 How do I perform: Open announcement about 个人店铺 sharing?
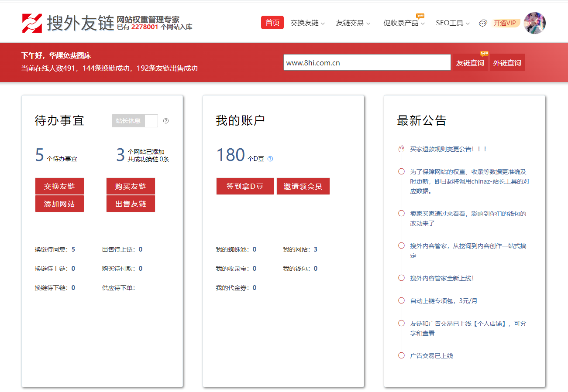(x=468, y=328)
